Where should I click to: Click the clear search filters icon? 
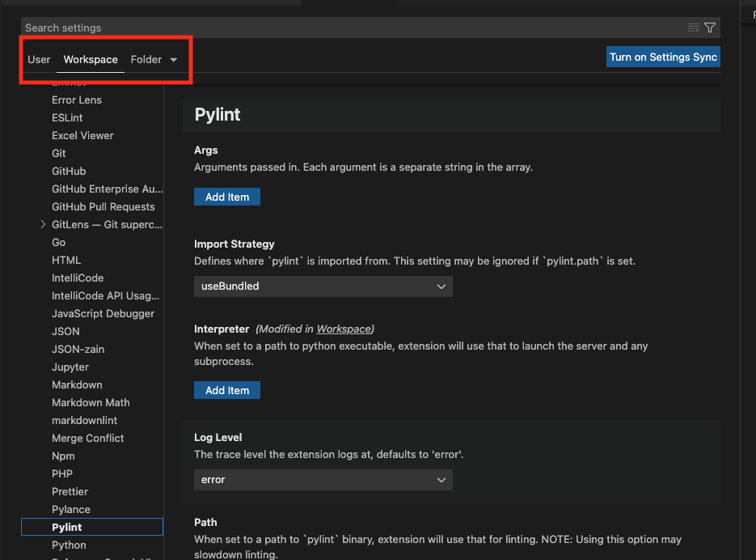click(x=693, y=27)
